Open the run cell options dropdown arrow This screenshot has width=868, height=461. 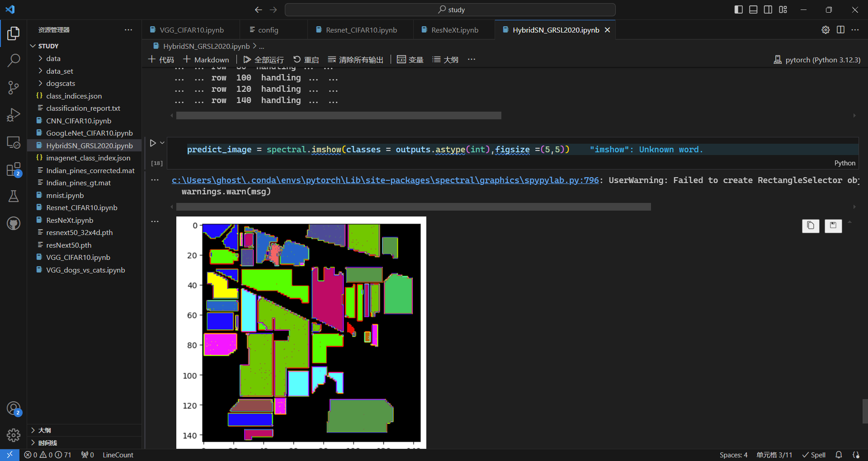click(162, 143)
